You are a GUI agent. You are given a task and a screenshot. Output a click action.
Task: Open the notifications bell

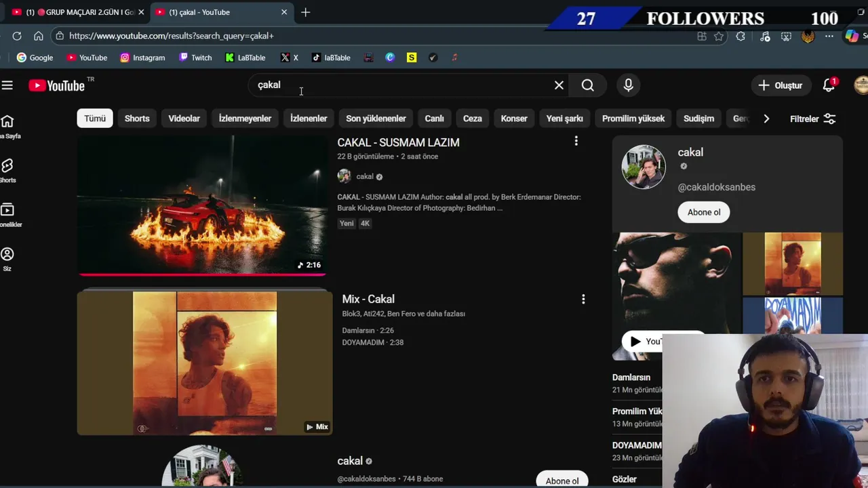pos(829,85)
